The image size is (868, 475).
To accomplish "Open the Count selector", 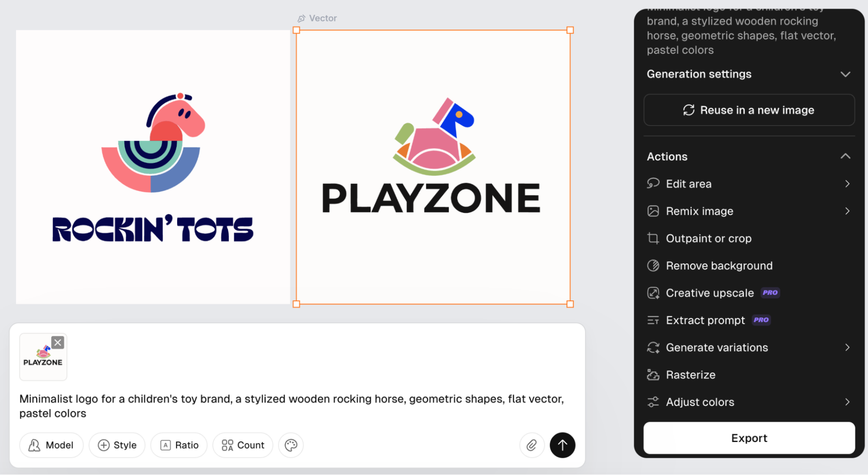I will 243,445.
